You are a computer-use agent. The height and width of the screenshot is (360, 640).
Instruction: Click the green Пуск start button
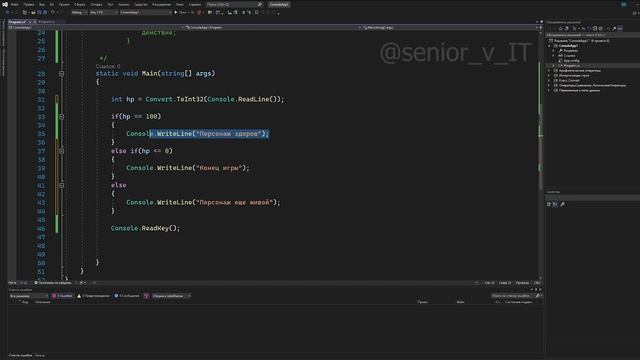click(180, 13)
